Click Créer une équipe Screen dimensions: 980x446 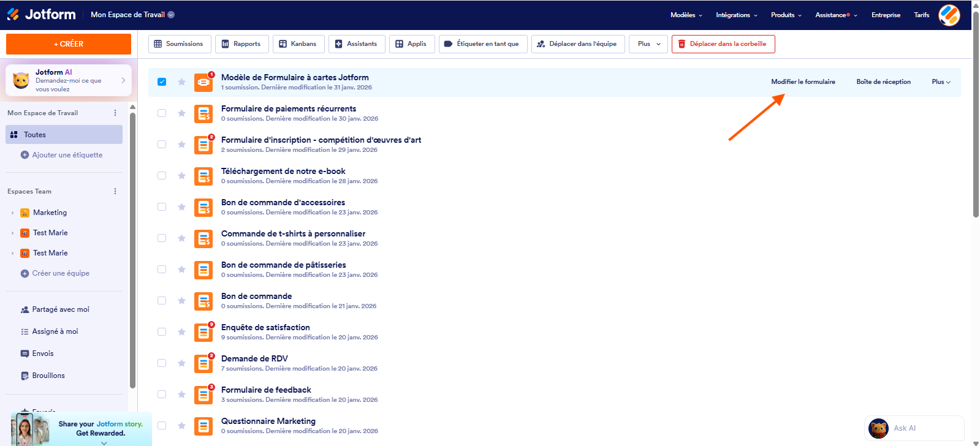click(x=55, y=273)
